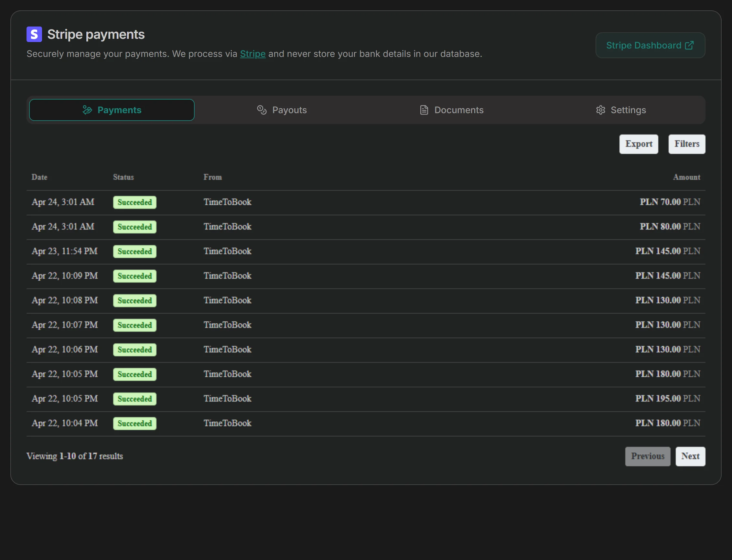Image resolution: width=732 pixels, height=560 pixels.
Task: Click the Viewing 1-10 of 17 results text
Action: pos(75,456)
